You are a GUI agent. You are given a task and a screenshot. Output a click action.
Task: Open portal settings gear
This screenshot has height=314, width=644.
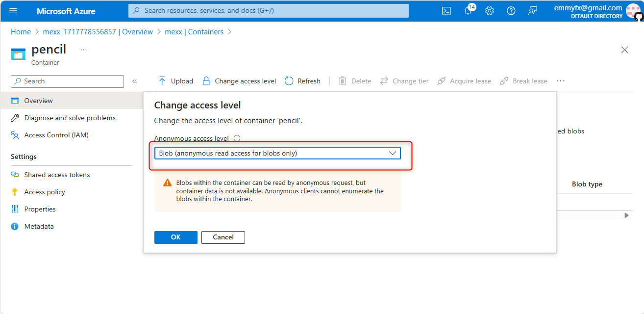[490, 11]
